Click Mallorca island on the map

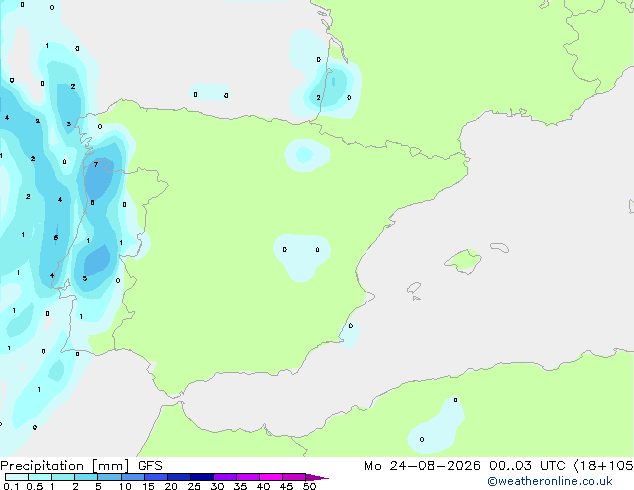(x=464, y=261)
